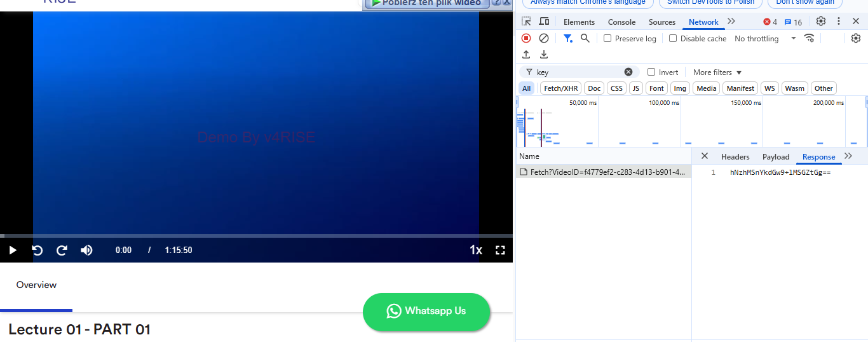Screen dimensions: 868x342
Task: Open network search magnifier
Action: click(585, 38)
